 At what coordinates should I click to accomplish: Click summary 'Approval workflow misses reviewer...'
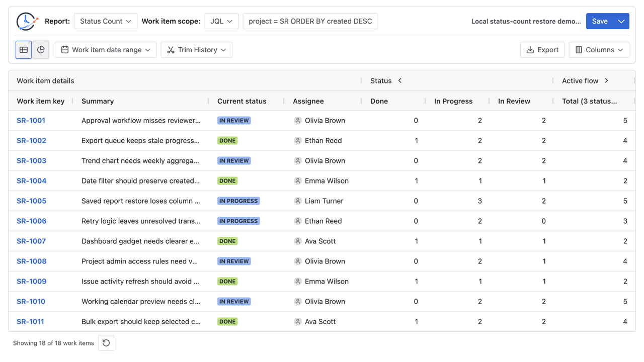[x=141, y=120]
